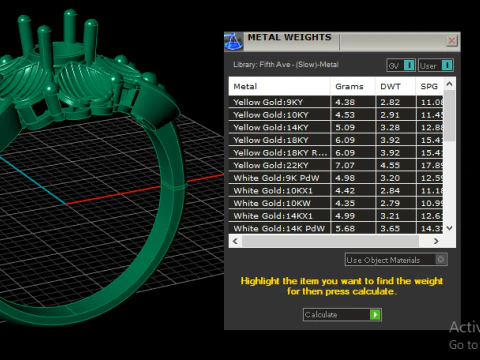480x360 pixels.
Task: Click the Calculate button
Action: pyautogui.click(x=342, y=315)
